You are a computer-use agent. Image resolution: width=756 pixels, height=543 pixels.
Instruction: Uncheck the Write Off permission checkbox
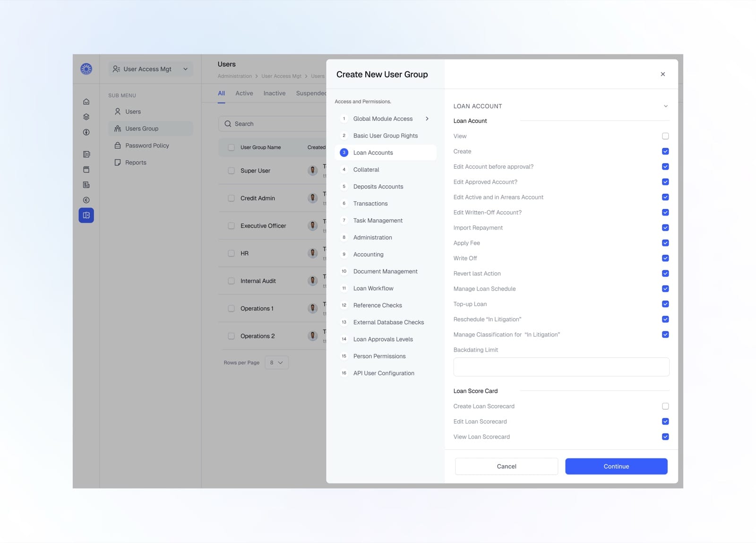tap(665, 258)
